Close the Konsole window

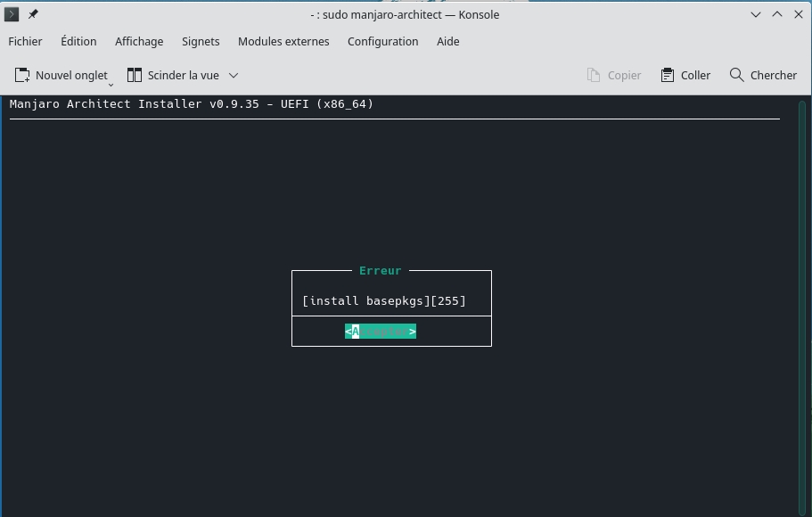799,14
